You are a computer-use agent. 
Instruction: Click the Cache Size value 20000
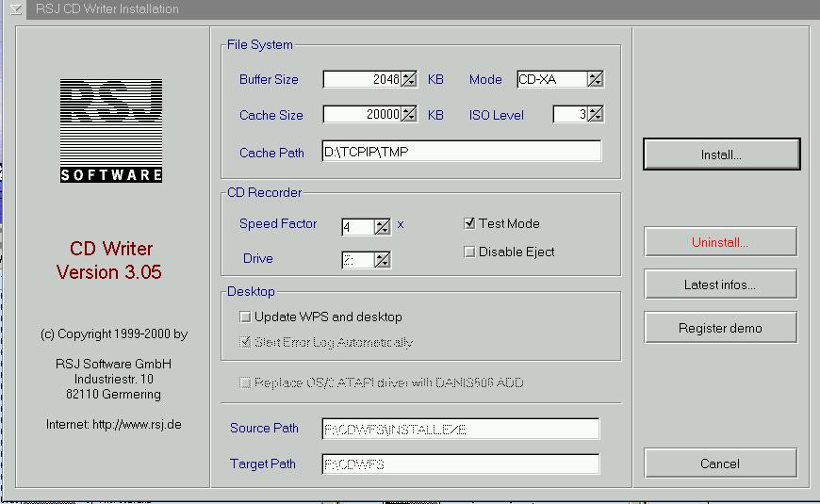[383, 115]
